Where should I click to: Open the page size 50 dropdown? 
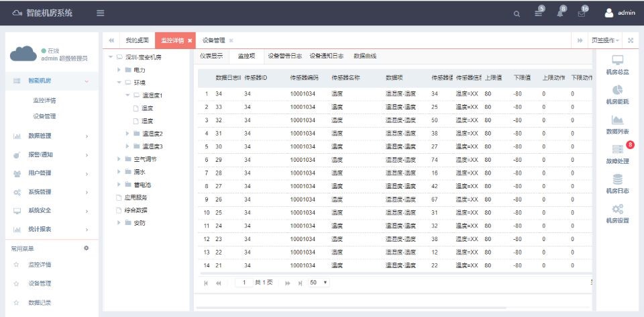pyautogui.click(x=319, y=283)
